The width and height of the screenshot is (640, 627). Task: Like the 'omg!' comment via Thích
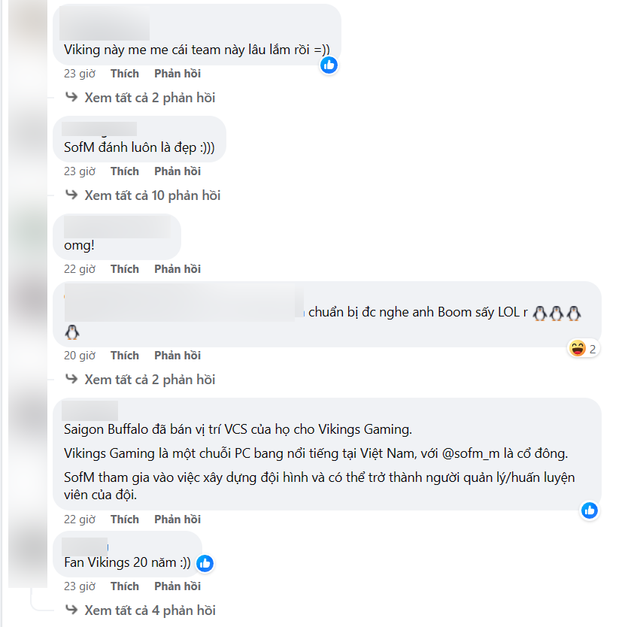[x=124, y=269]
